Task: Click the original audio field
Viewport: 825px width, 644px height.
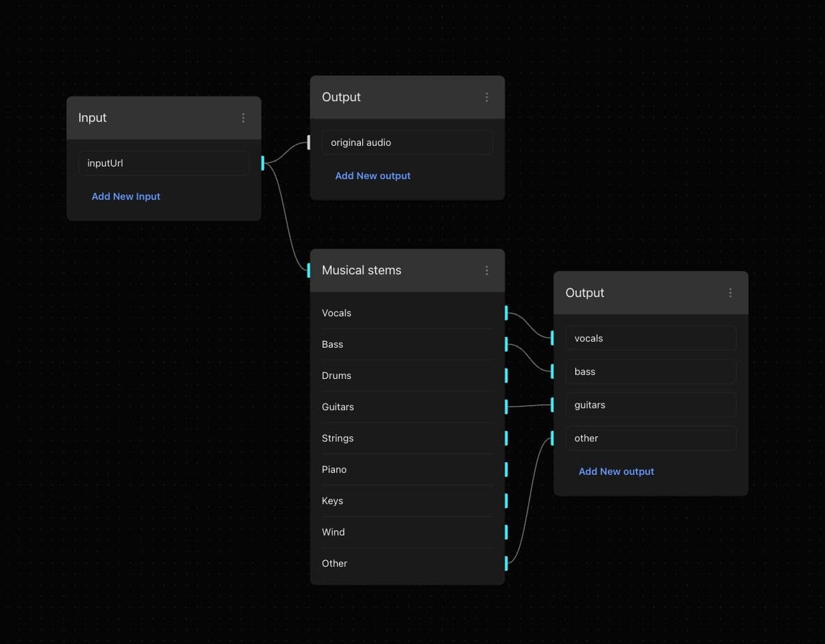Action: [407, 143]
